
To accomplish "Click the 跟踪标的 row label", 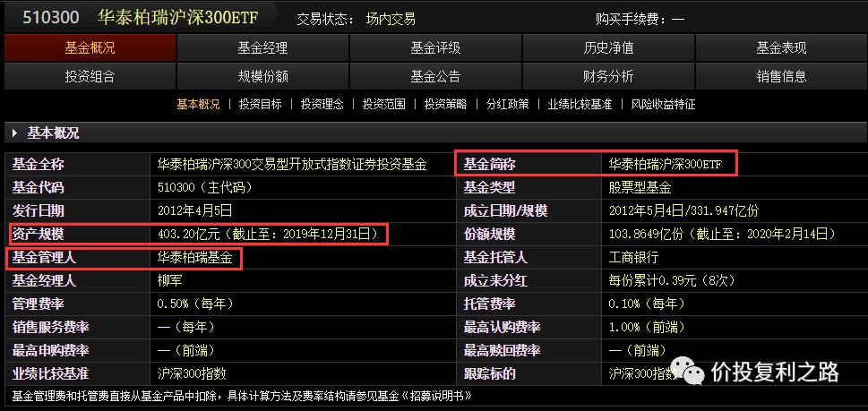I will coord(489,373).
